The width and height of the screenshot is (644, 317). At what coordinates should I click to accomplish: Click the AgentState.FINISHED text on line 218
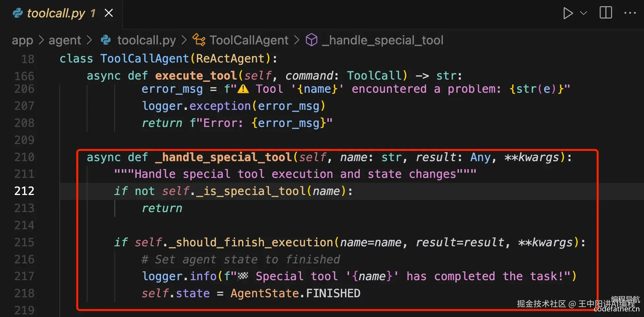click(x=295, y=293)
